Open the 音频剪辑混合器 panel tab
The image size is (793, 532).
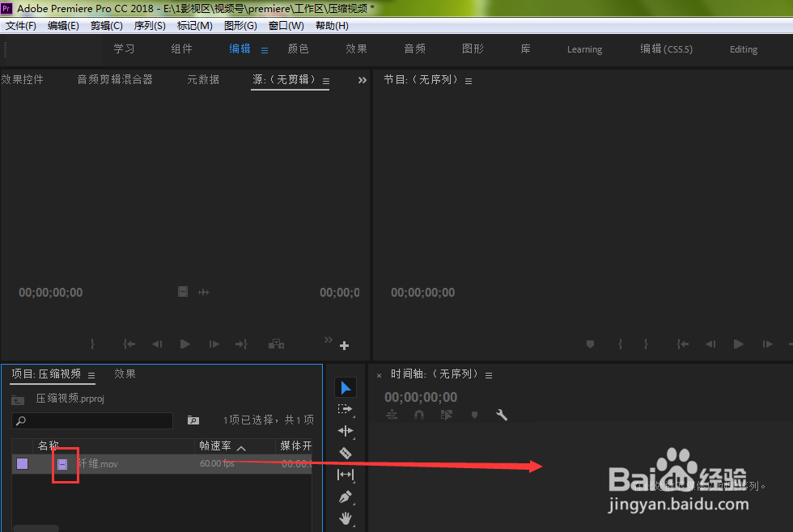pos(115,79)
